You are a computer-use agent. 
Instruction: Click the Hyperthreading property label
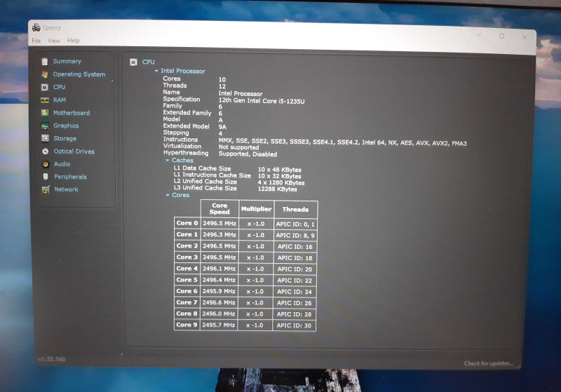[186, 153]
